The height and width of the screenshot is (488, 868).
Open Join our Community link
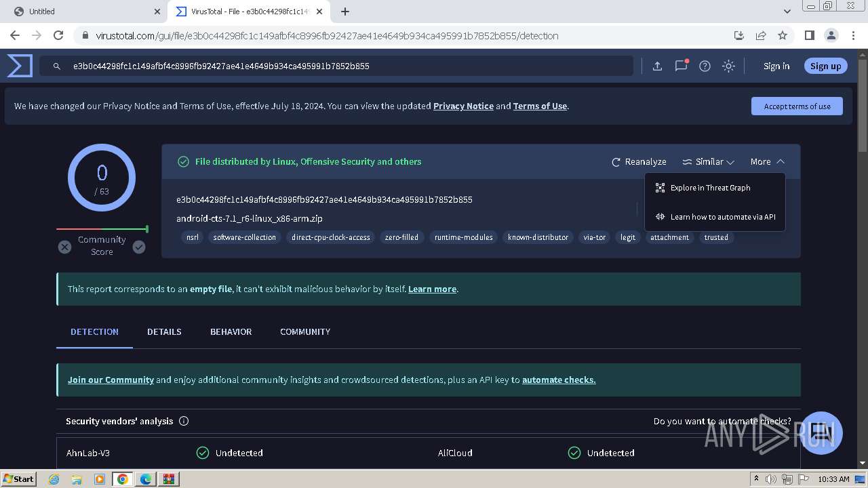click(111, 380)
